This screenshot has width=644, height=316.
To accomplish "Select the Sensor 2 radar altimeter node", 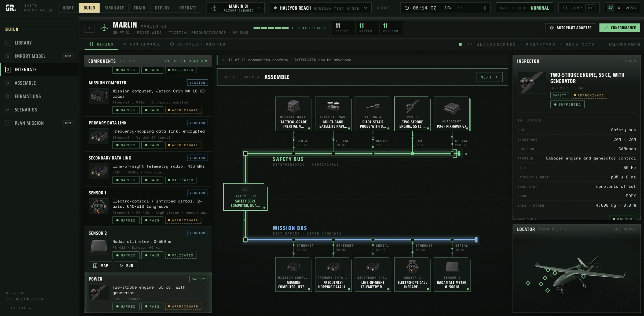I will (x=452, y=274).
